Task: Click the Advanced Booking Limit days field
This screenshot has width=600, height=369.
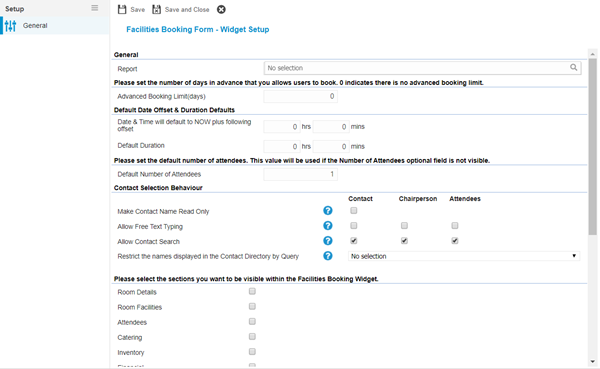Action: tap(300, 96)
